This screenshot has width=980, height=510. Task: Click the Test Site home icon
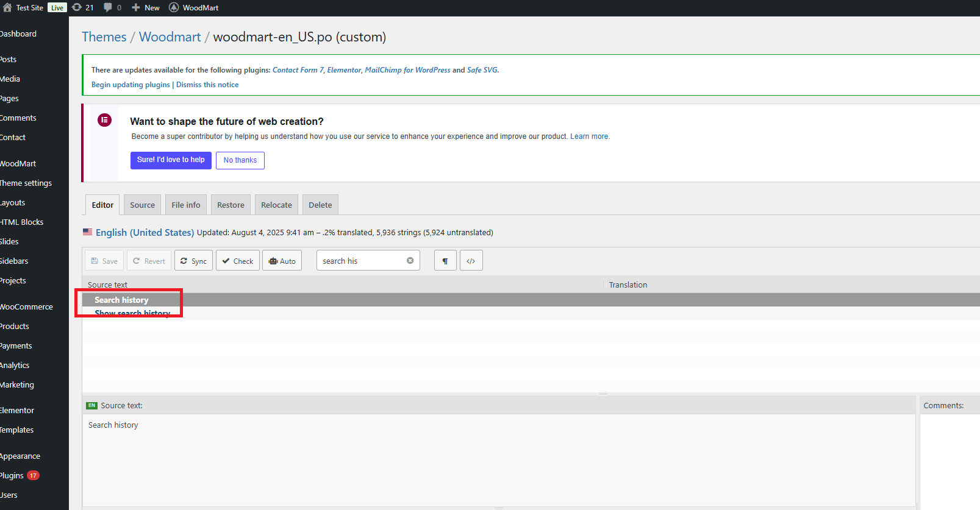tap(7, 7)
